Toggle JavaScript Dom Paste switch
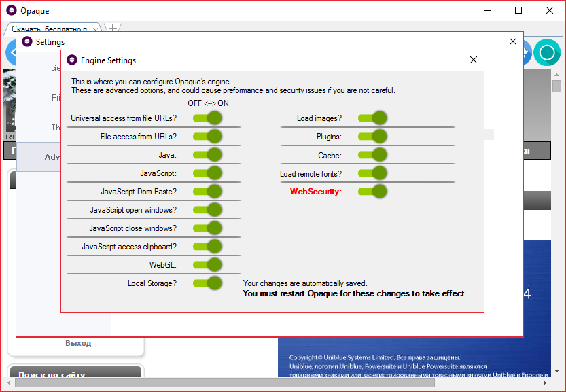 click(x=207, y=192)
